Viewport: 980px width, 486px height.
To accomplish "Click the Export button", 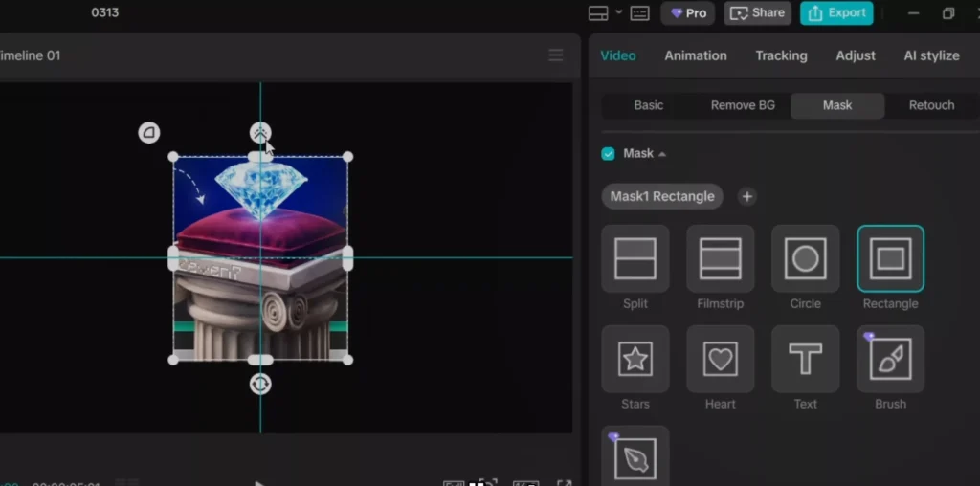I will pos(836,13).
